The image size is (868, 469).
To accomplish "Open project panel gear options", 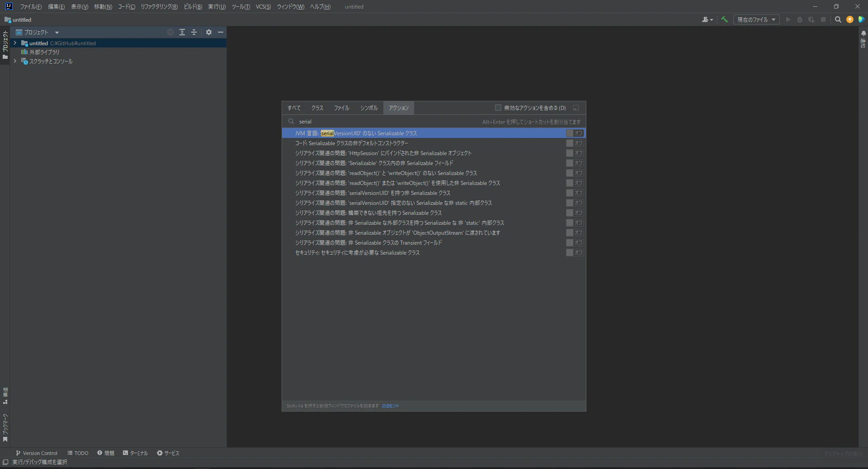I will tap(209, 33).
